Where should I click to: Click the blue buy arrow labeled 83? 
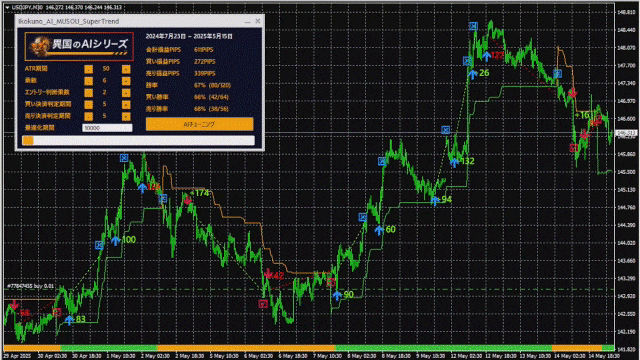click(x=69, y=320)
